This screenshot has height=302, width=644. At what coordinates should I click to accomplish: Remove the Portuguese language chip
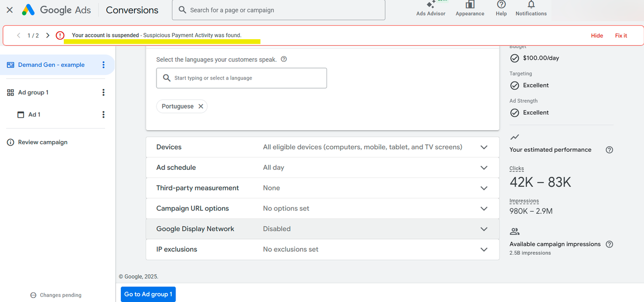click(201, 107)
